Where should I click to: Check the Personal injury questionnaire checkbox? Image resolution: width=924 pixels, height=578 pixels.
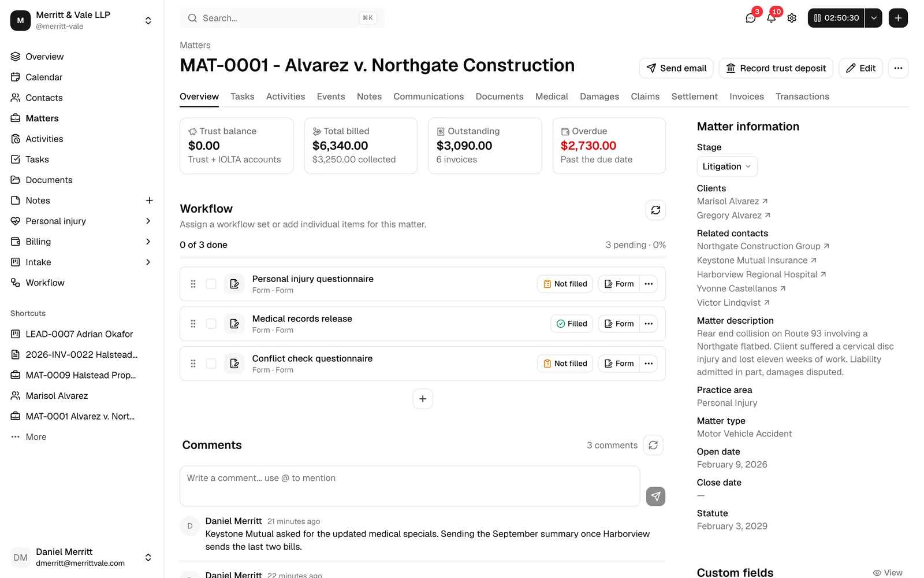pyautogui.click(x=211, y=284)
